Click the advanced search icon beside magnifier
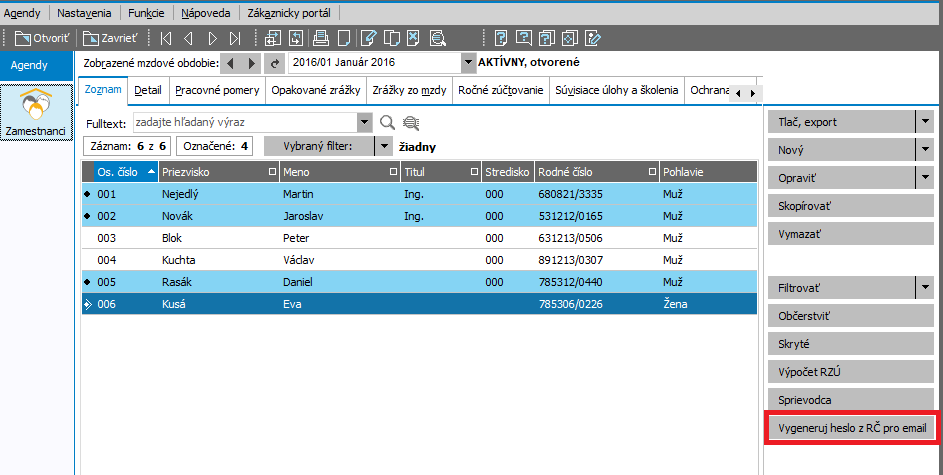Viewport: 943px width, 475px height. pyautogui.click(x=411, y=123)
